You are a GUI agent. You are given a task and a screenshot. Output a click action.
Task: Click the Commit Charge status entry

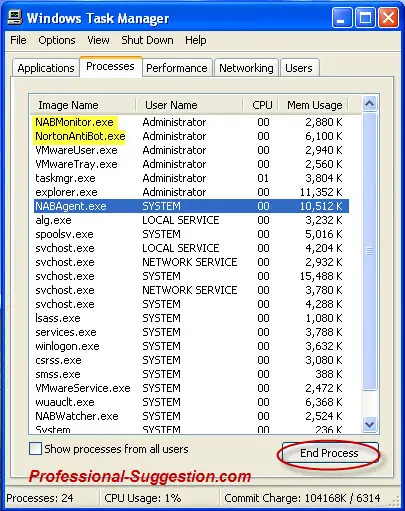click(302, 498)
